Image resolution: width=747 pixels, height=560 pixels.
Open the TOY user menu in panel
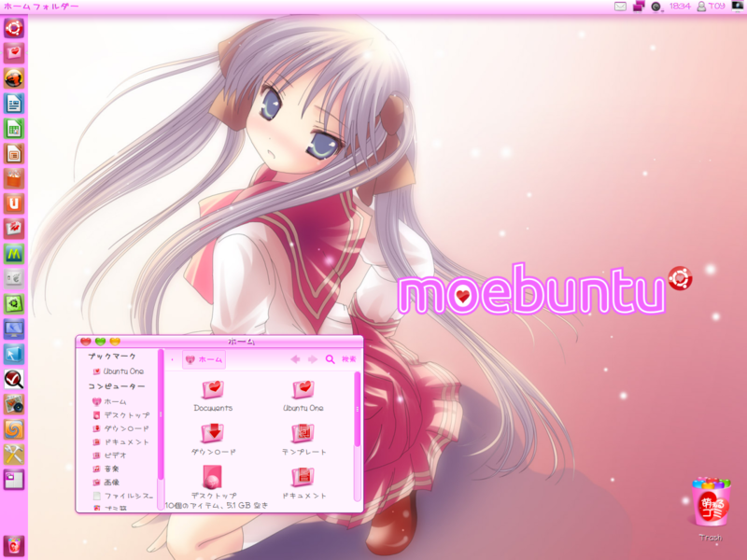pyautogui.click(x=711, y=7)
